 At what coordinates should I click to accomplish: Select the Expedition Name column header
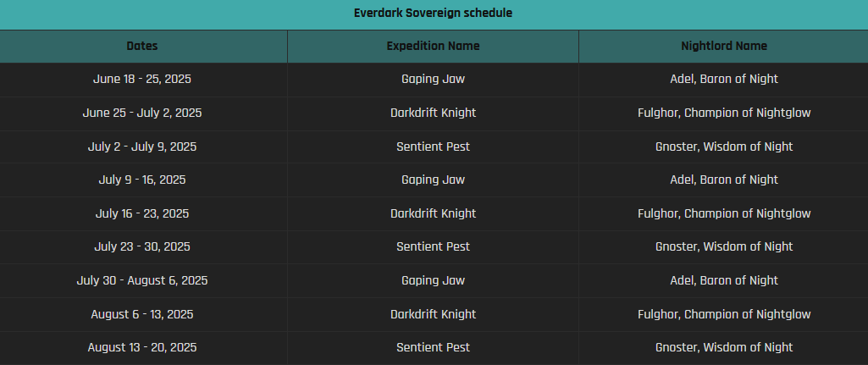point(433,46)
